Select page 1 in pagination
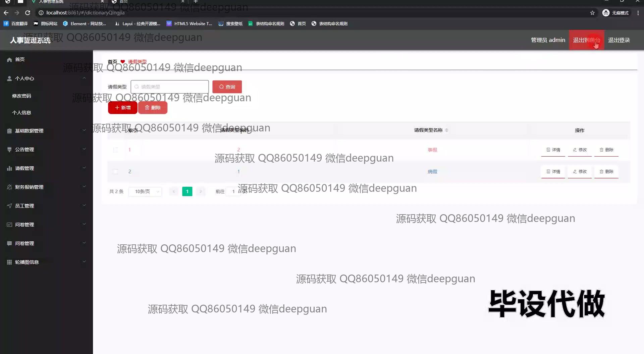644x354 pixels. tap(187, 191)
